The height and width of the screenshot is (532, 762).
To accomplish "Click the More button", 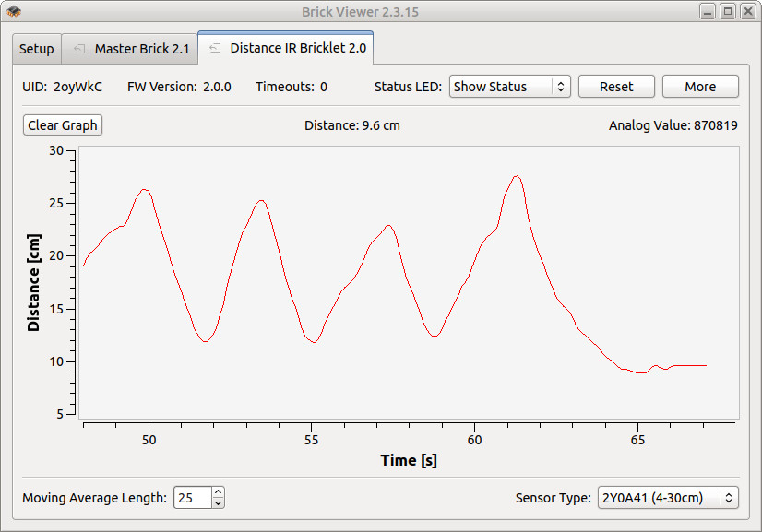I will [x=700, y=87].
